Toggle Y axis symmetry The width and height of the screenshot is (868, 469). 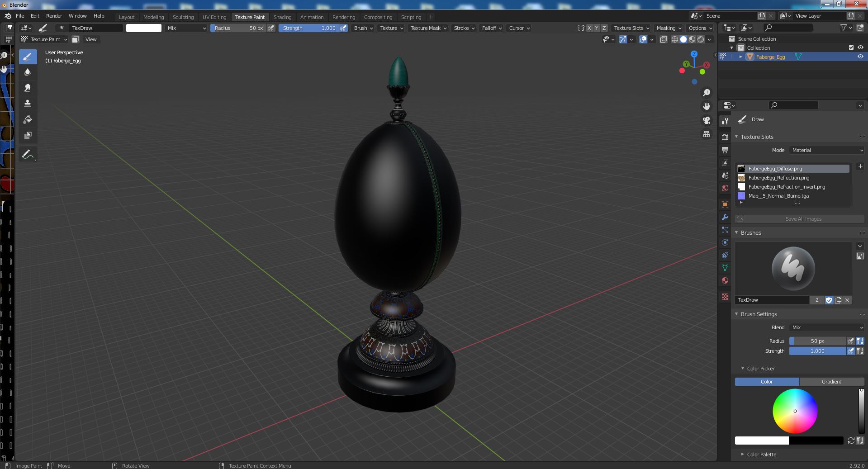[597, 28]
